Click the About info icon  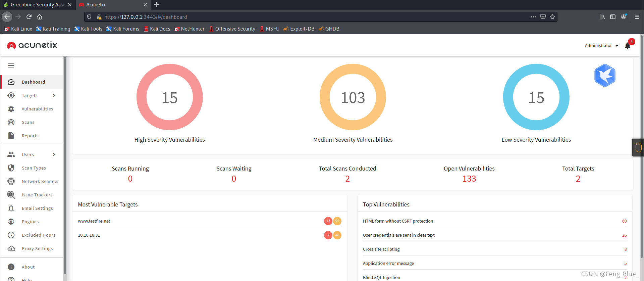(x=11, y=267)
